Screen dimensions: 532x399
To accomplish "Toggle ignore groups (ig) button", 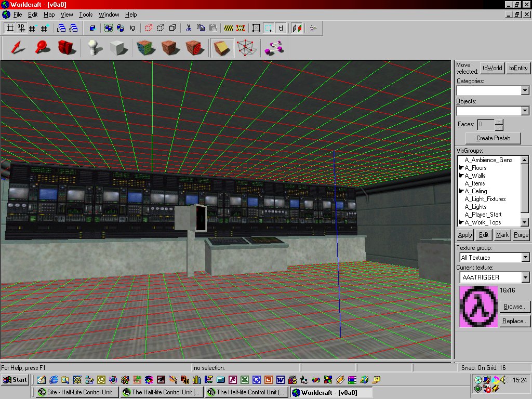I will 132,28.
